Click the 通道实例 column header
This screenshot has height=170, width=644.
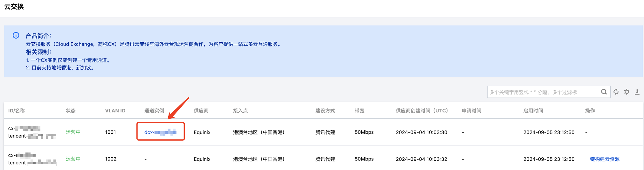154,110
